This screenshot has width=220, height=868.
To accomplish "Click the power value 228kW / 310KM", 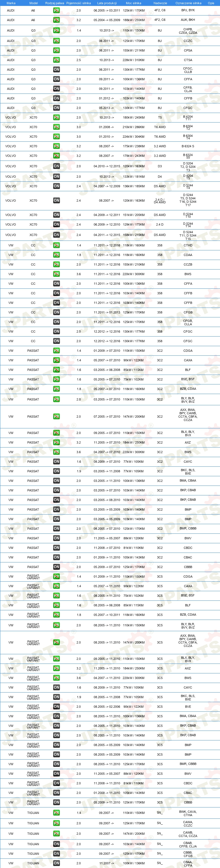I will pyautogui.click(x=134, y=60).
